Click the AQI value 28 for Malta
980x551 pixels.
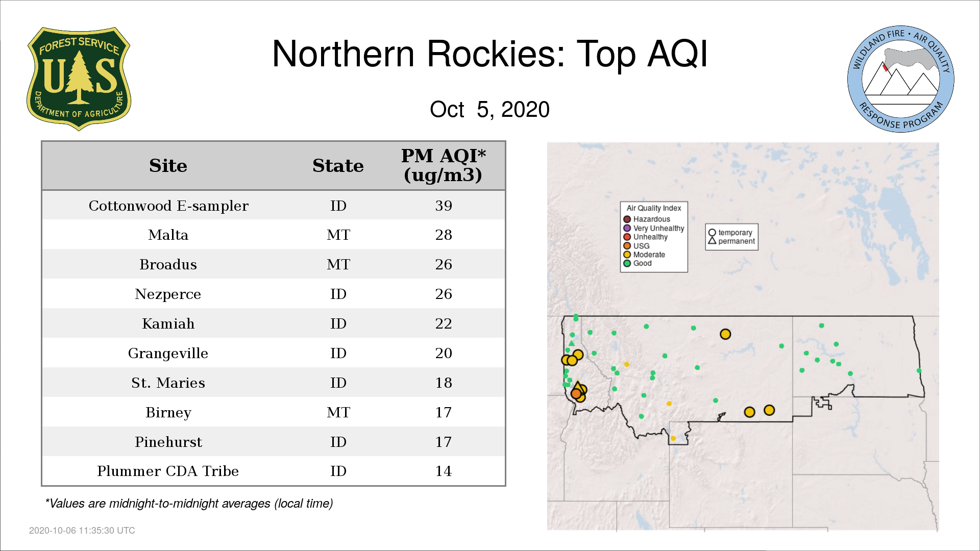coord(444,235)
